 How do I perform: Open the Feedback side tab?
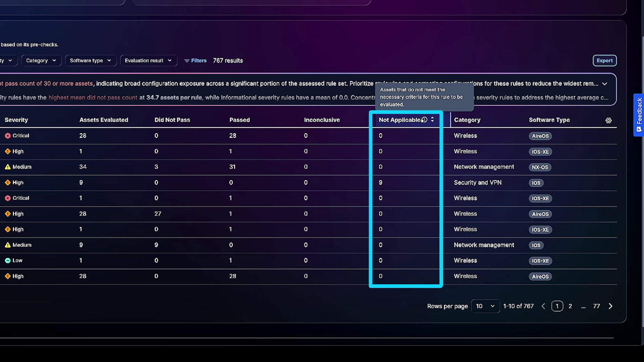click(x=639, y=115)
